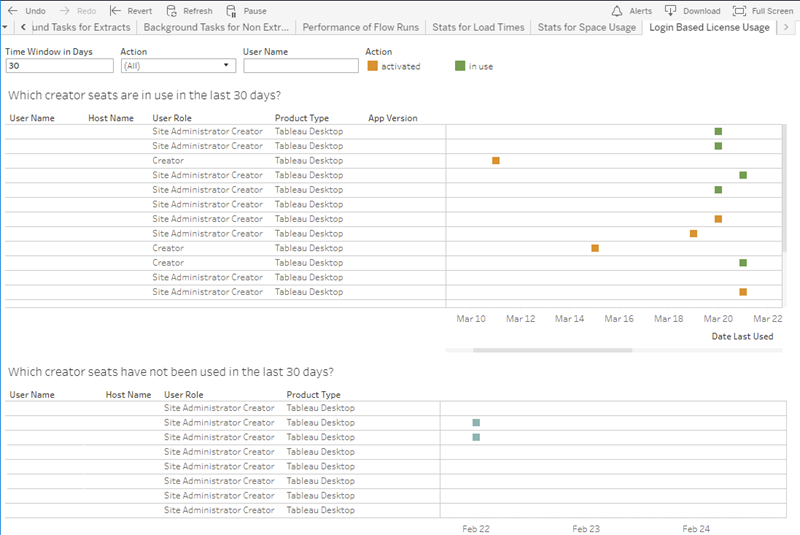Click the Mar 16 axis label
Viewport: 800px width, 535px height.
619,319
